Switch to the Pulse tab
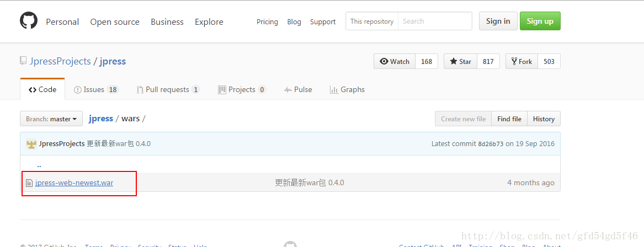 [298, 89]
